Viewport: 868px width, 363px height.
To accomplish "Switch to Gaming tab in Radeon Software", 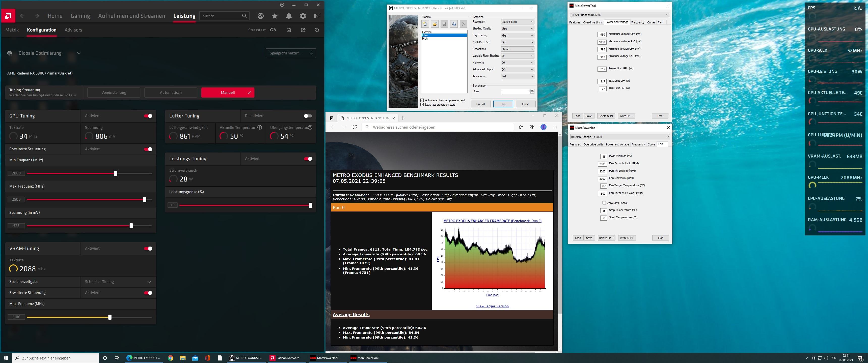I will tap(80, 16).
